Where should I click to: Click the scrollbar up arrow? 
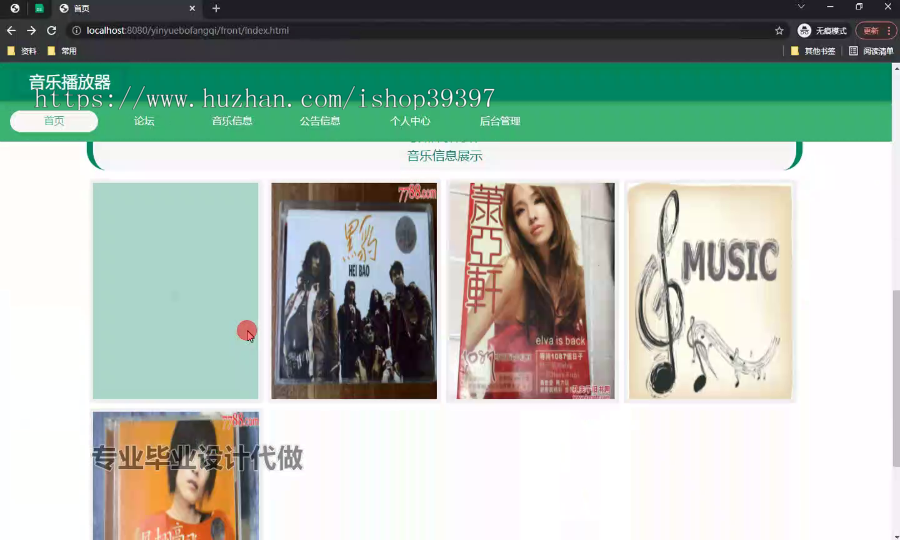click(x=896, y=67)
